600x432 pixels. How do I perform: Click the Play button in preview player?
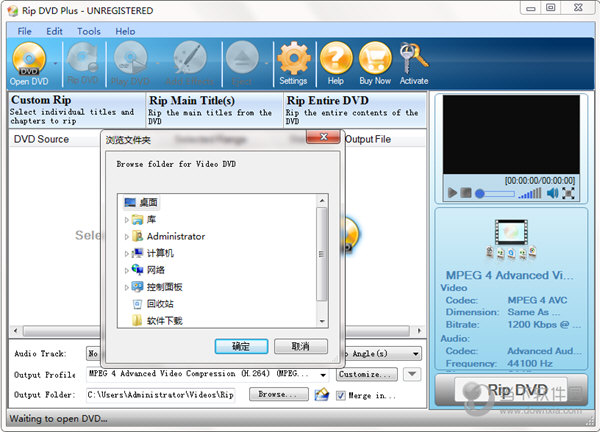[452, 192]
